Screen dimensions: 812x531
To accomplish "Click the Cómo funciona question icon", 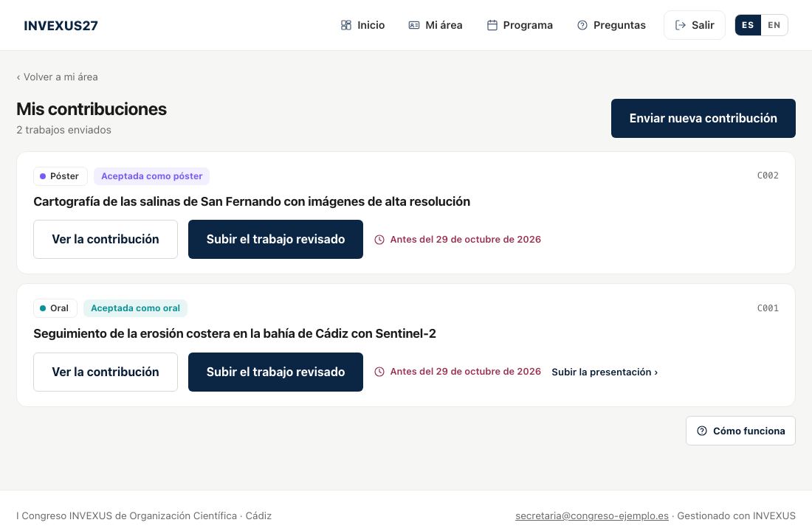I will click(702, 431).
